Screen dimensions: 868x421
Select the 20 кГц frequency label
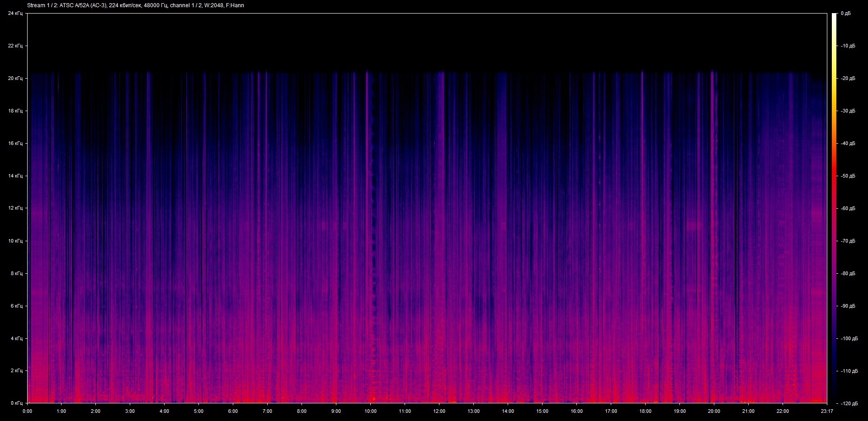pos(15,78)
